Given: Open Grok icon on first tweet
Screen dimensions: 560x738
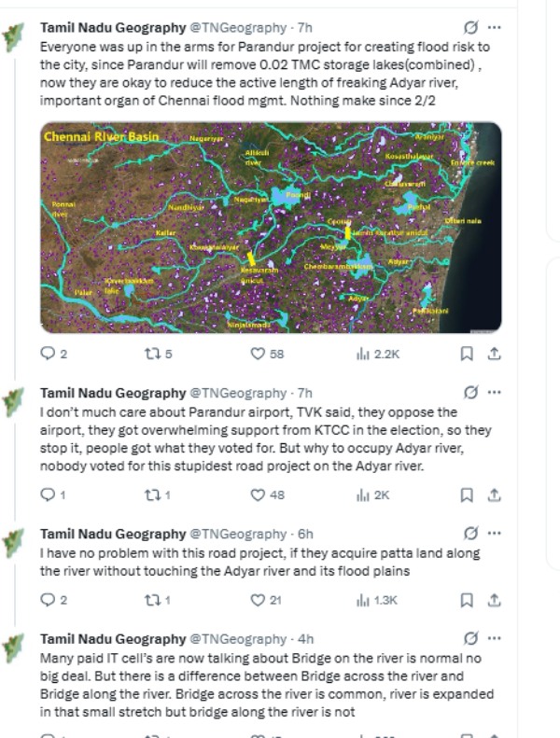Looking at the screenshot, I should (470, 28).
